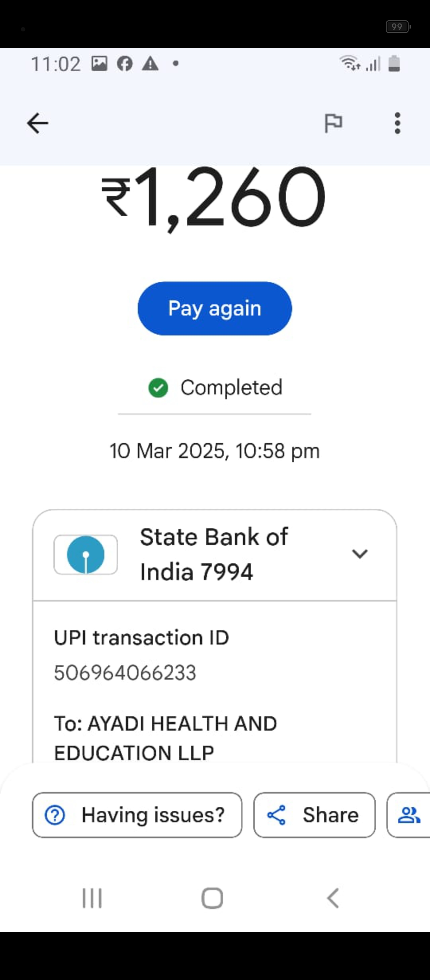Screen dimensions: 430x980
Task: Tap the UPI transaction ID number 506964066233
Action: [125, 673]
